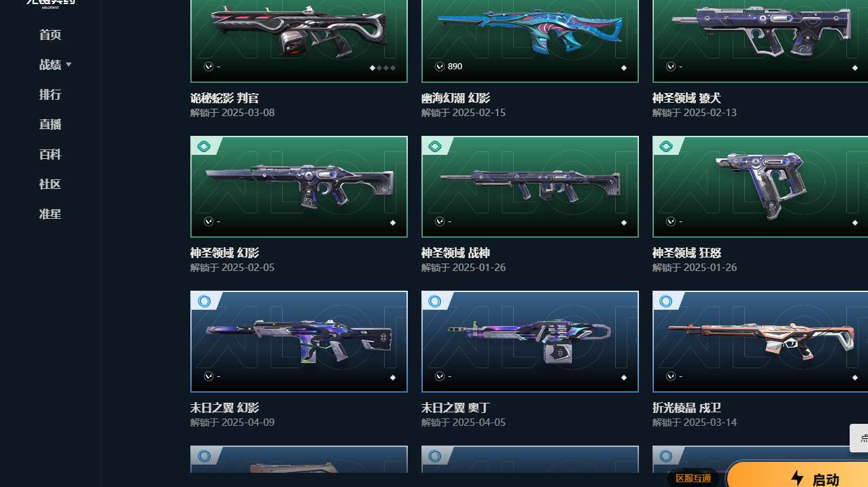Click the 诡秘蛇影 判官 title text
Viewport: 868px width, 487px height.
tap(224, 98)
